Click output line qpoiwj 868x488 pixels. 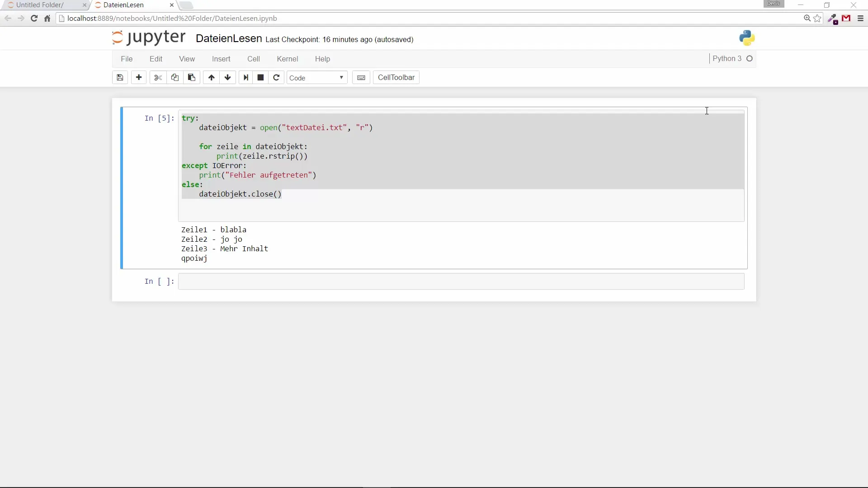(x=194, y=258)
